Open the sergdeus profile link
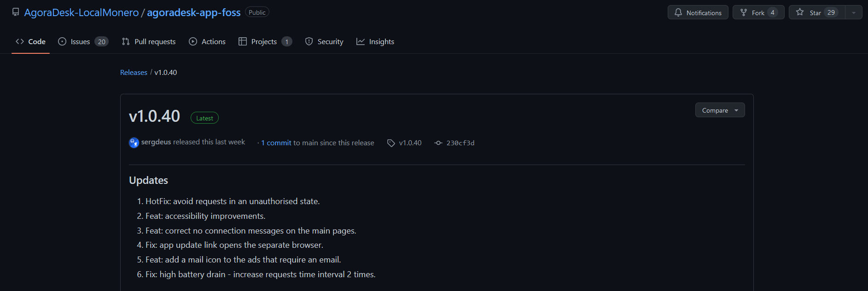This screenshot has height=291, width=868. [156, 142]
